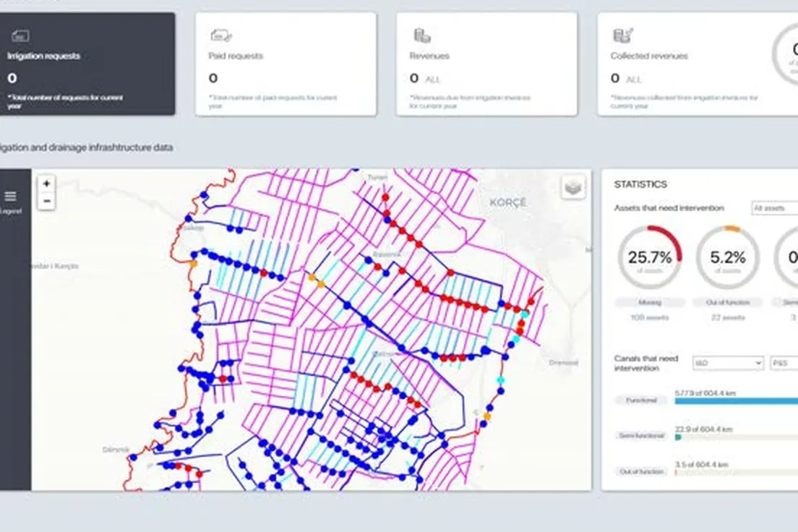This screenshot has width=798, height=532.
Task: Click the Functional canals blue bar
Action: click(737, 401)
